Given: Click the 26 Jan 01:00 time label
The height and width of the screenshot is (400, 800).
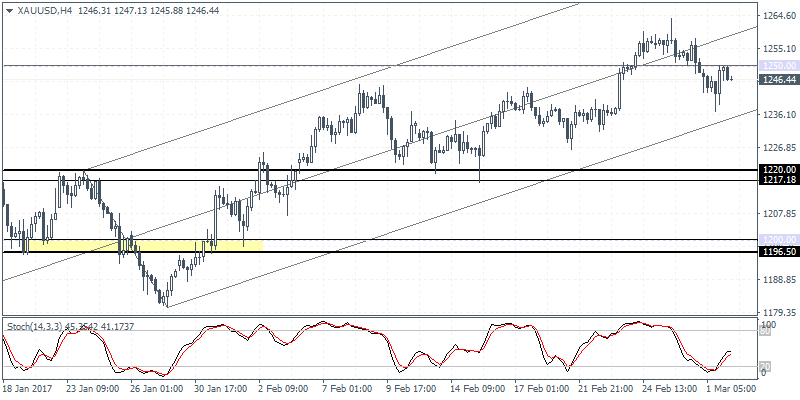Looking at the screenshot, I should (157, 389).
